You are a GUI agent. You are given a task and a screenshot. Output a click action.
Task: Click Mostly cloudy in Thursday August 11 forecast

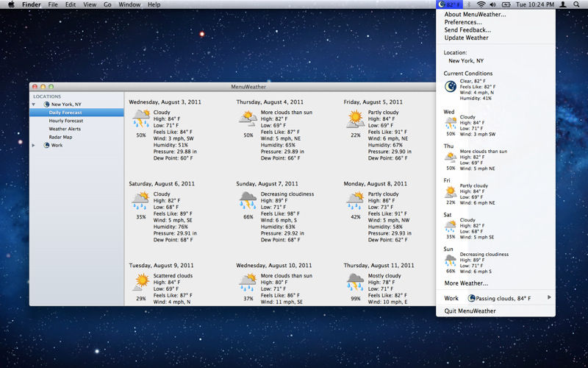(x=384, y=275)
